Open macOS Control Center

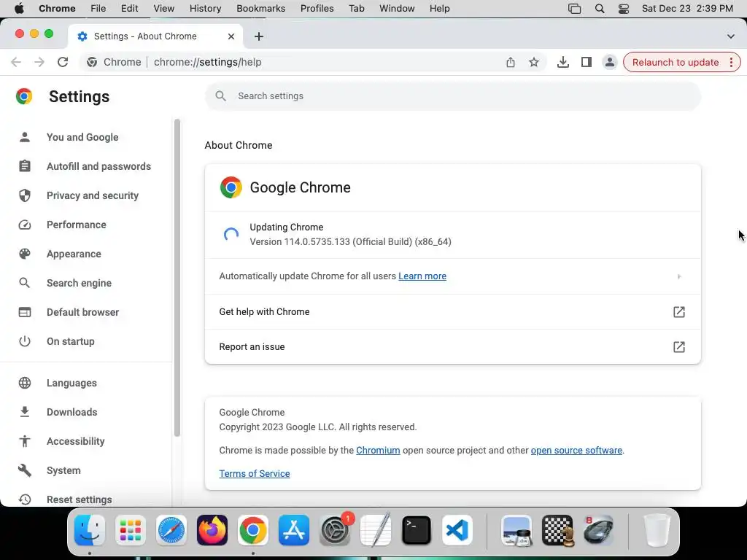(x=623, y=9)
